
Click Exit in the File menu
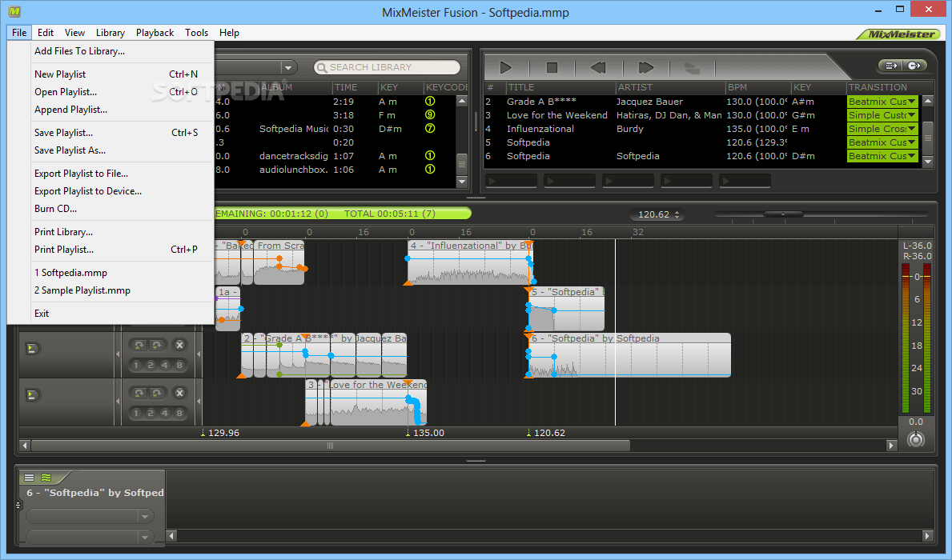pos(42,314)
